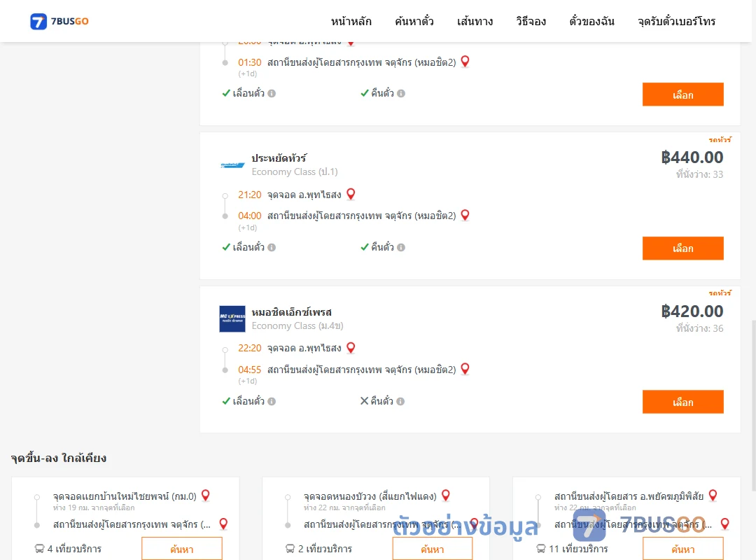
Task: Click the ที่นั่งว่าง: 36 seat count
Action: pyautogui.click(x=699, y=328)
